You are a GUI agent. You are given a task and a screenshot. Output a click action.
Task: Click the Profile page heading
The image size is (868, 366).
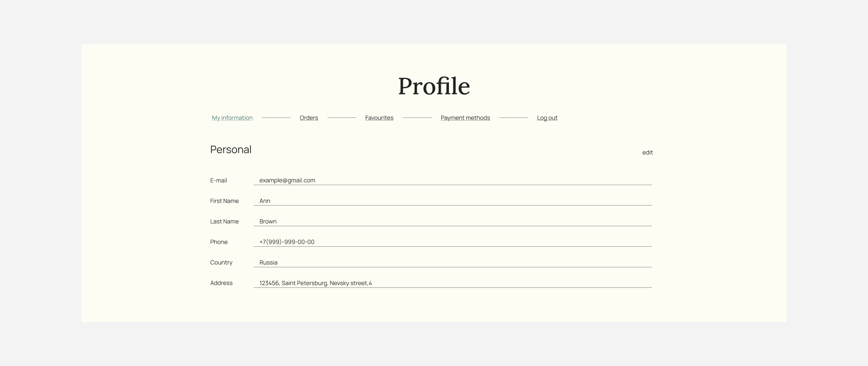tap(434, 86)
